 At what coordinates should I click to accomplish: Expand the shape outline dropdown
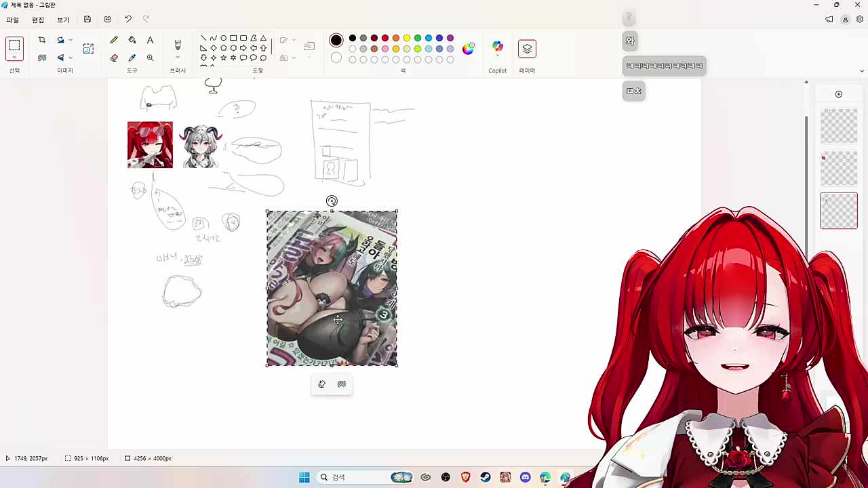click(293, 41)
